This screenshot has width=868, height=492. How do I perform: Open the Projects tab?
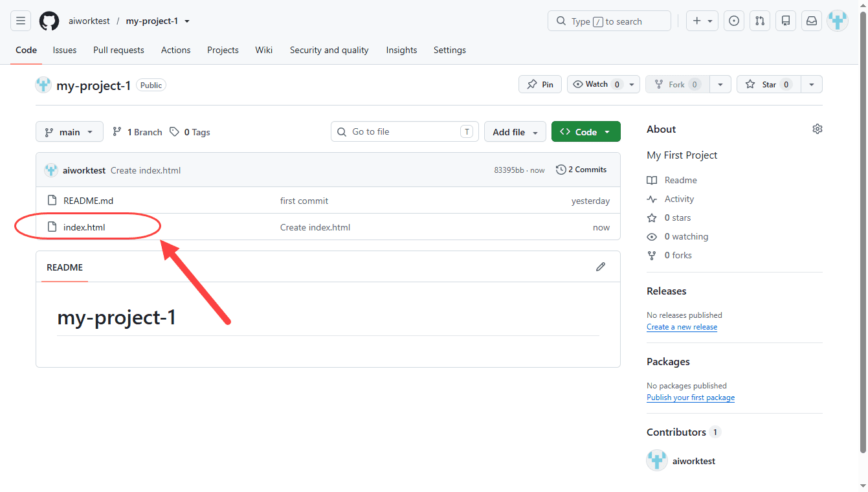click(x=223, y=50)
